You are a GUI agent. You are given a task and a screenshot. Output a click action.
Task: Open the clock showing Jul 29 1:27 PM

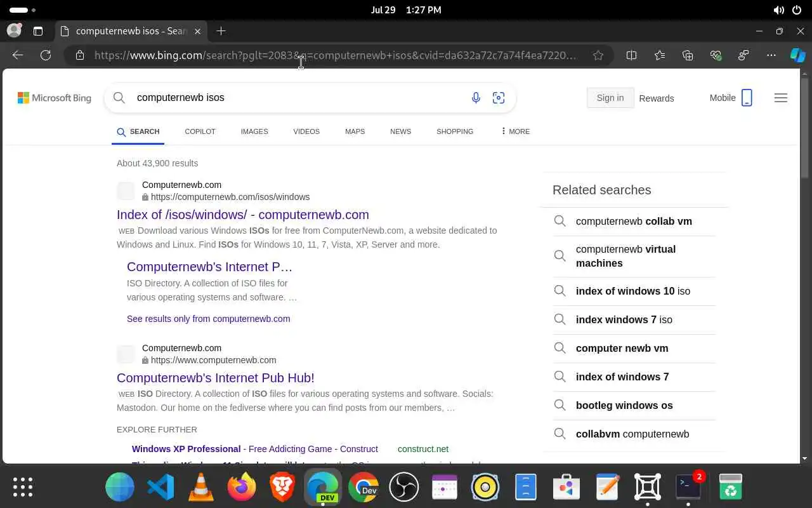[x=406, y=10]
